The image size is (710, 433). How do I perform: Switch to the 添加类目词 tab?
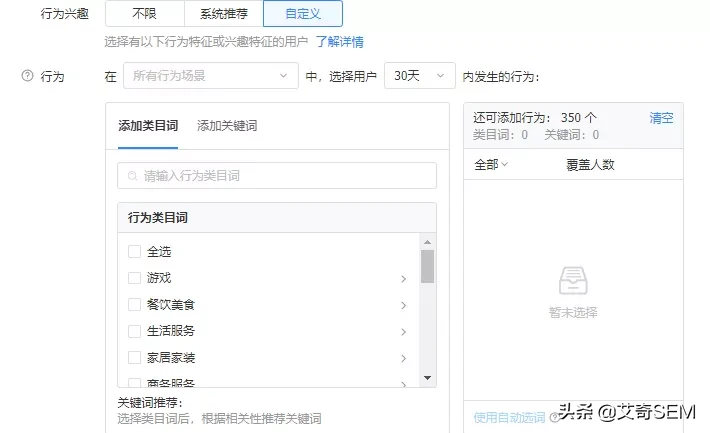[x=148, y=125]
